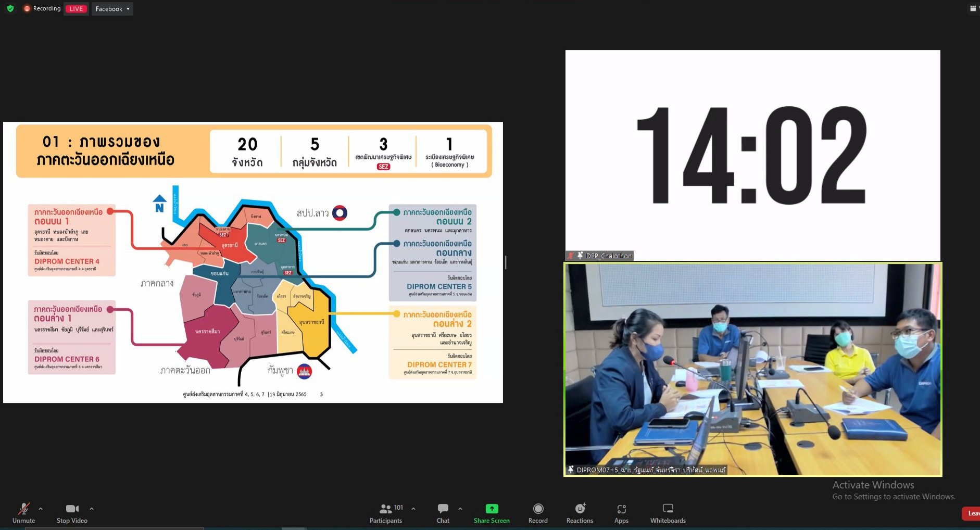Image resolution: width=980 pixels, height=530 pixels.
Task: Expand video options arrow beside Stop Video
Action: (x=92, y=509)
